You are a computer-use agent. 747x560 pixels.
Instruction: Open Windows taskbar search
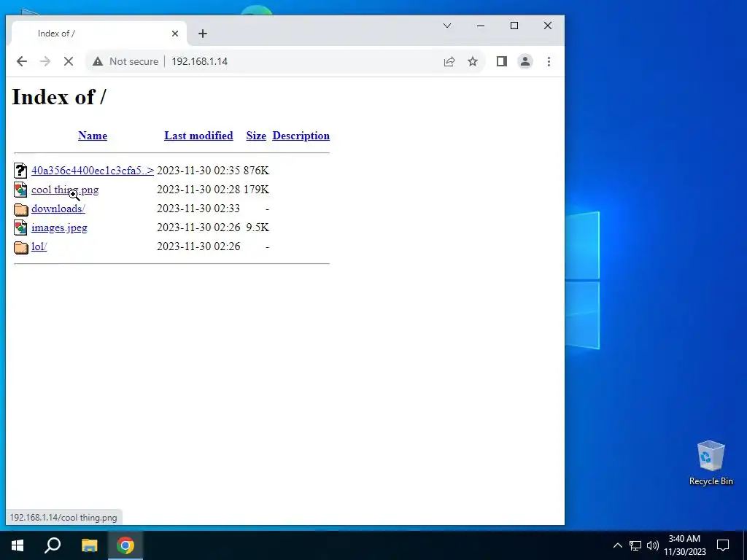tap(53, 545)
